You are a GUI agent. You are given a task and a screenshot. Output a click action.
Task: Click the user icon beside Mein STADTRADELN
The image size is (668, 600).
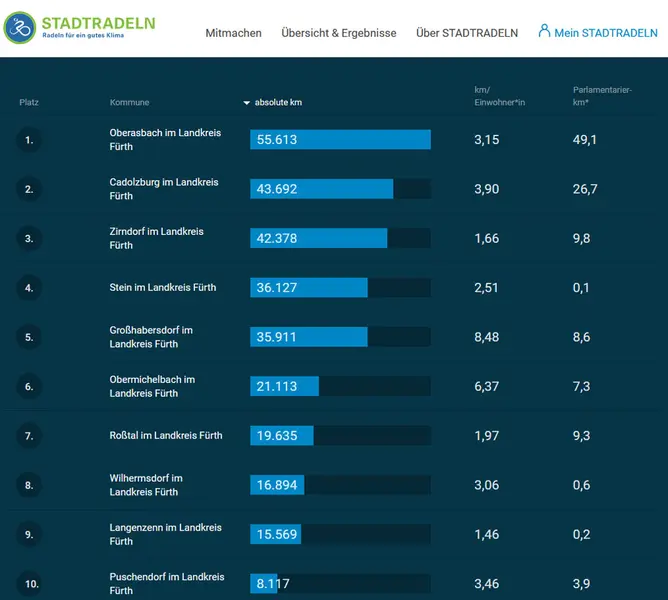pyautogui.click(x=544, y=31)
